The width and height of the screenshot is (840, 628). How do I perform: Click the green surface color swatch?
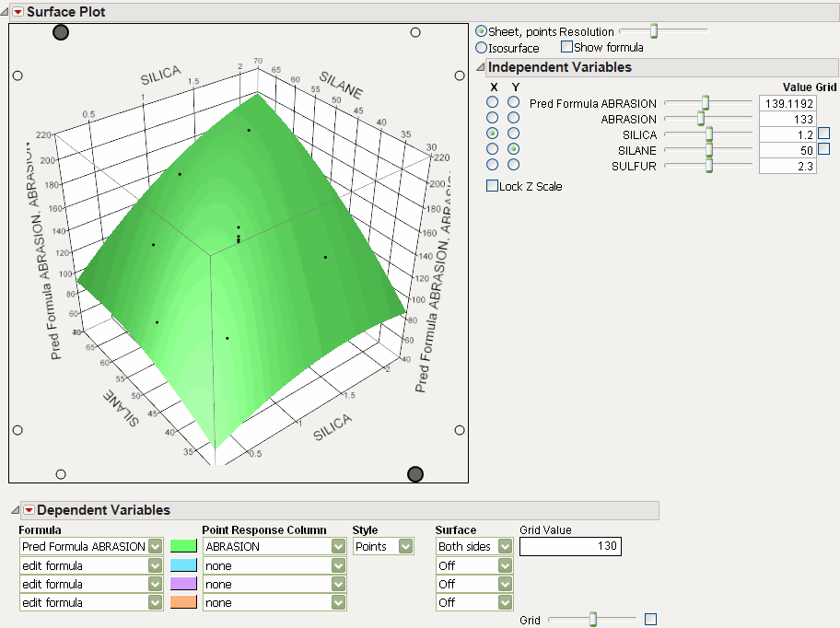[x=184, y=547]
